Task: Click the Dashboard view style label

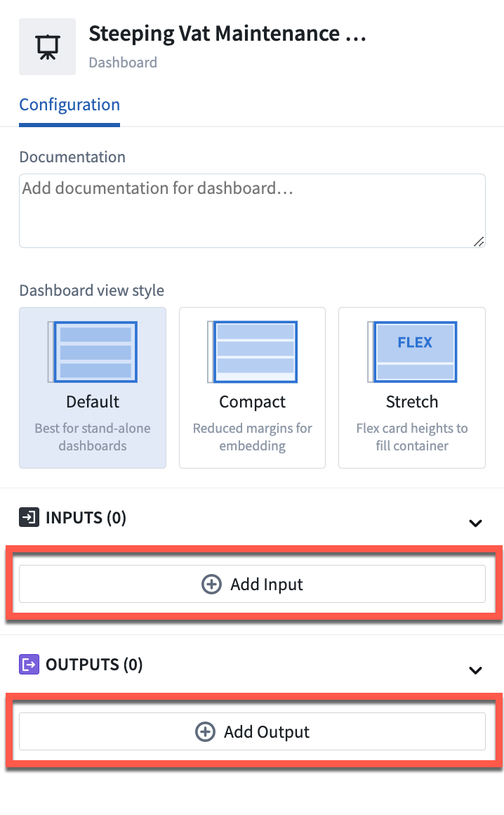Action: coord(92,290)
